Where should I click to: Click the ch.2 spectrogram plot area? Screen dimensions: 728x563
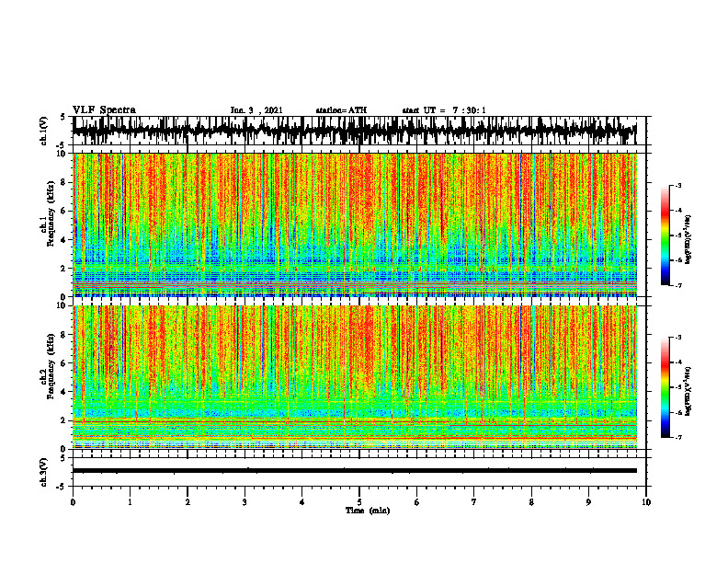point(355,377)
